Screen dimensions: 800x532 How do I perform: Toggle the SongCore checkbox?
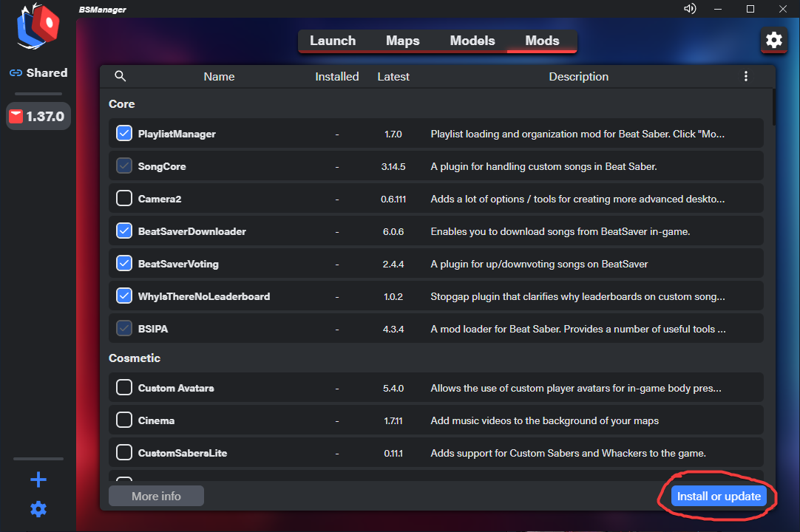[x=124, y=166]
